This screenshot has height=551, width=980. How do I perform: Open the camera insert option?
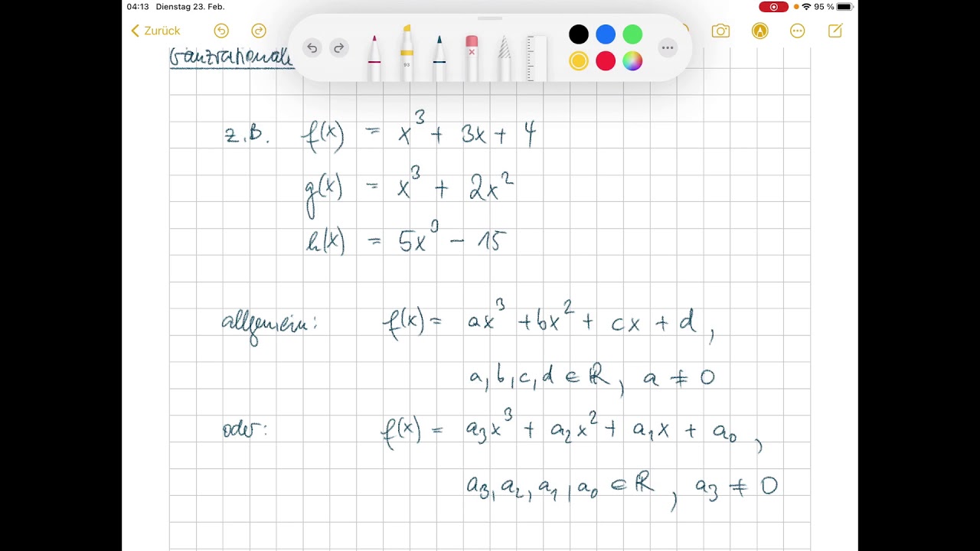[x=720, y=31]
